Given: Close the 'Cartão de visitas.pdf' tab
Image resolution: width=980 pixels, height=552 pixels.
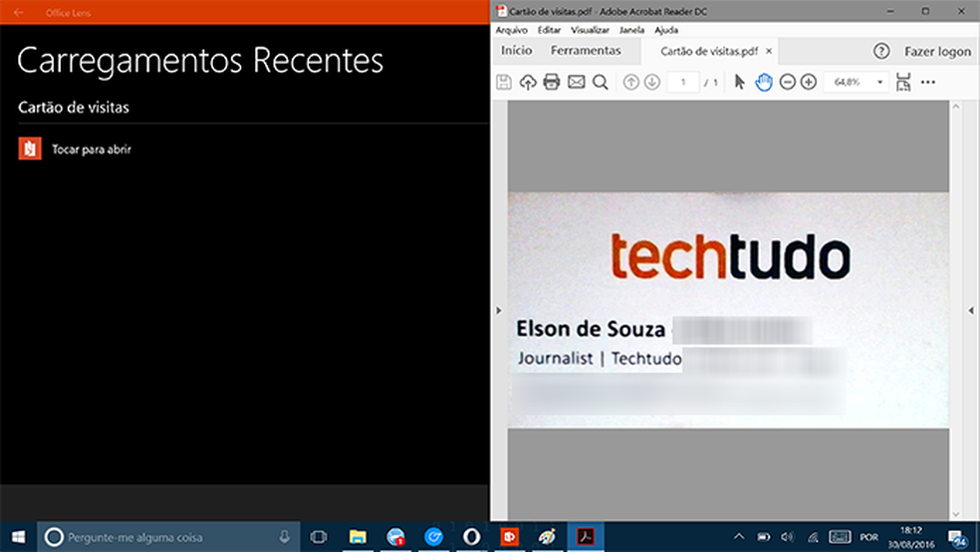Looking at the screenshot, I should [x=769, y=51].
